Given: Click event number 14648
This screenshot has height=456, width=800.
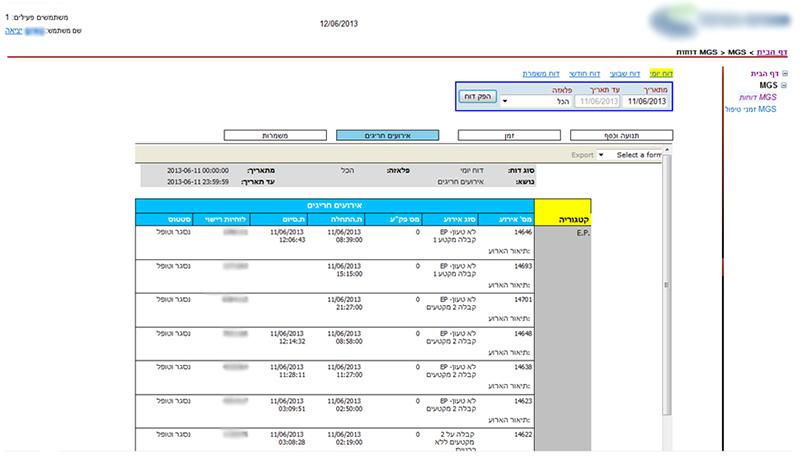Looking at the screenshot, I should (523, 334).
